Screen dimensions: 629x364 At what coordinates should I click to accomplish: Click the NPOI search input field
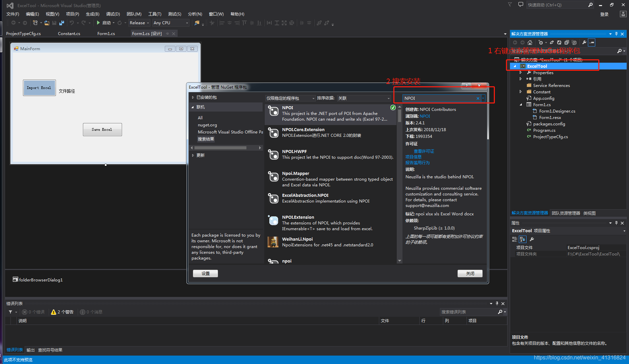click(439, 98)
